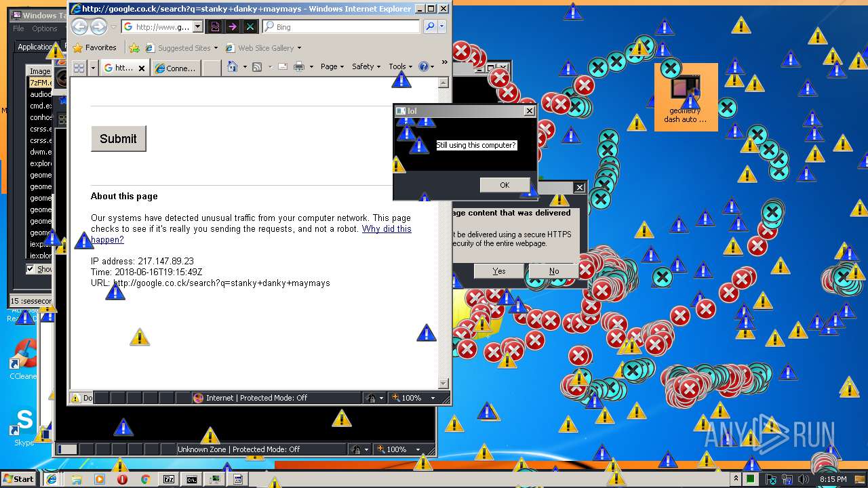Expand the command bar overflow chevron
The image size is (868, 488).
[x=445, y=62]
